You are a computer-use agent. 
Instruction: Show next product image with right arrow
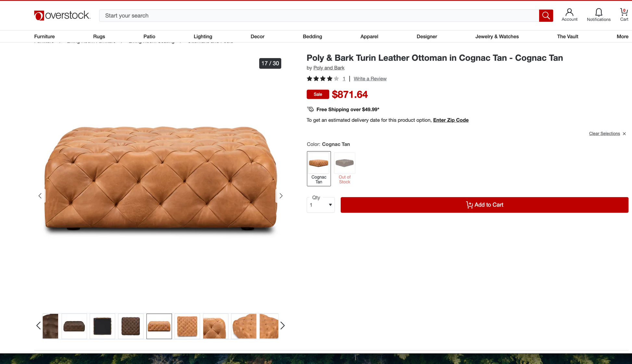(281, 196)
